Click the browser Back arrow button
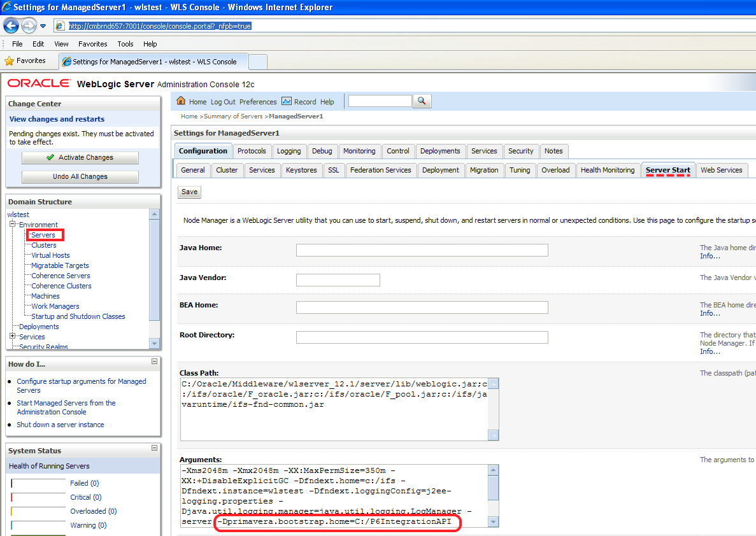Viewport: 756px width, 536px height. (11, 25)
